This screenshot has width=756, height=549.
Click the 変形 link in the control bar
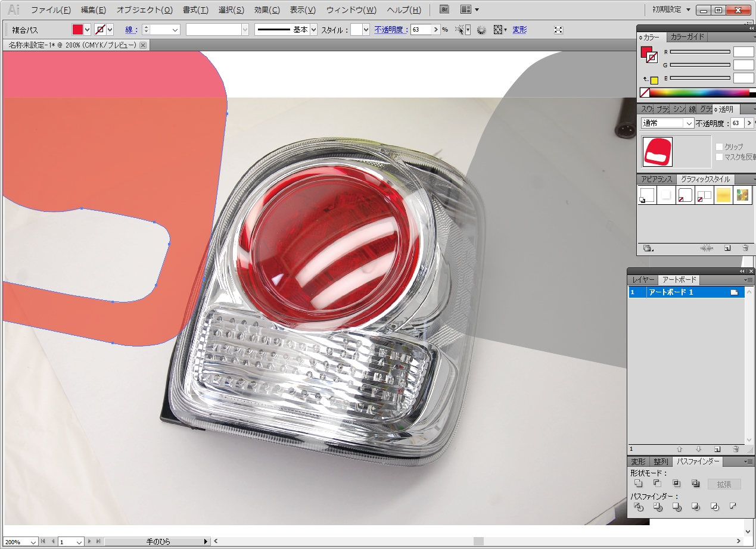pyautogui.click(x=519, y=30)
